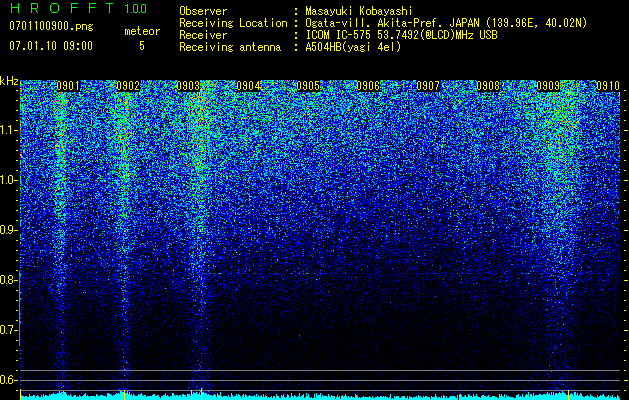629x400 pixels.
Task: Click the receiver value ICOM IC-575 53.7492
Action: [377, 35]
